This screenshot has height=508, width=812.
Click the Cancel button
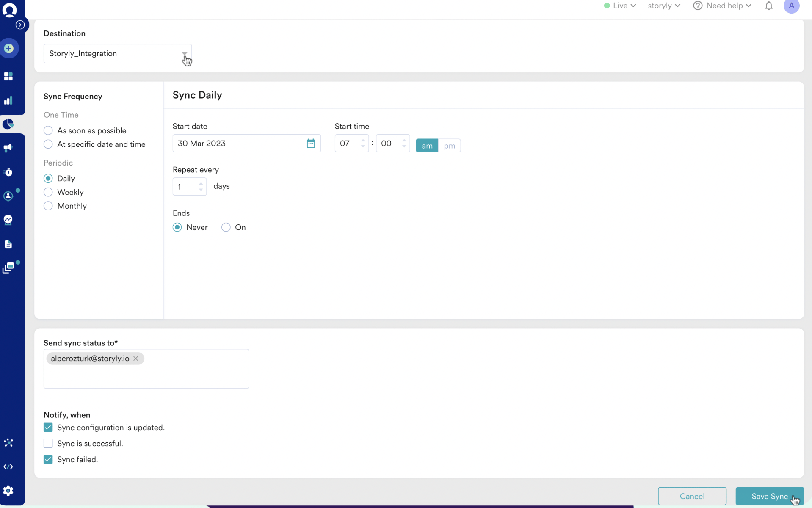coord(692,496)
